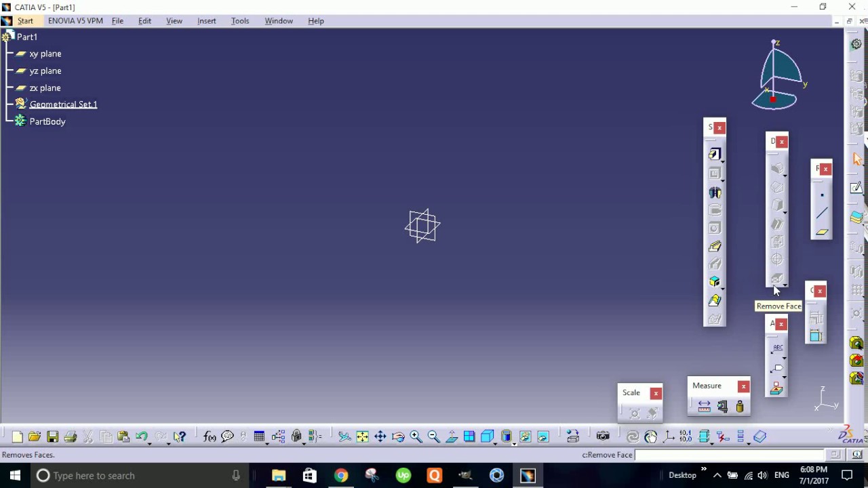Open the Start menu in the menu bar
Image resolution: width=868 pixels, height=488 pixels.
[25, 21]
